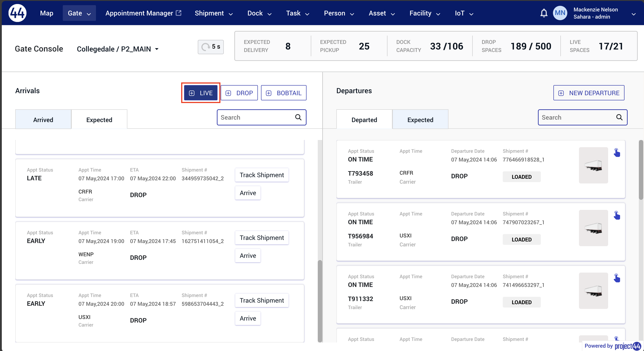Add a DROP arrival

click(239, 93)
